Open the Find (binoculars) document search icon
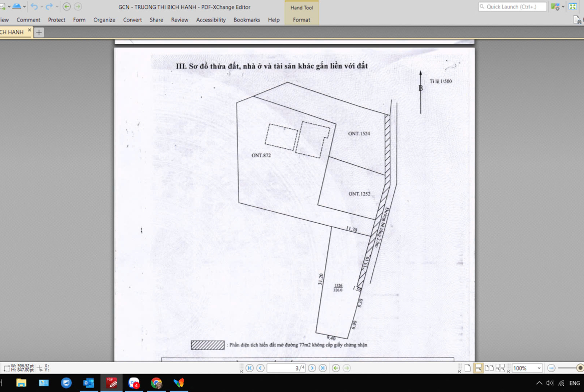 pyautogui.click(x=577, y=20)
